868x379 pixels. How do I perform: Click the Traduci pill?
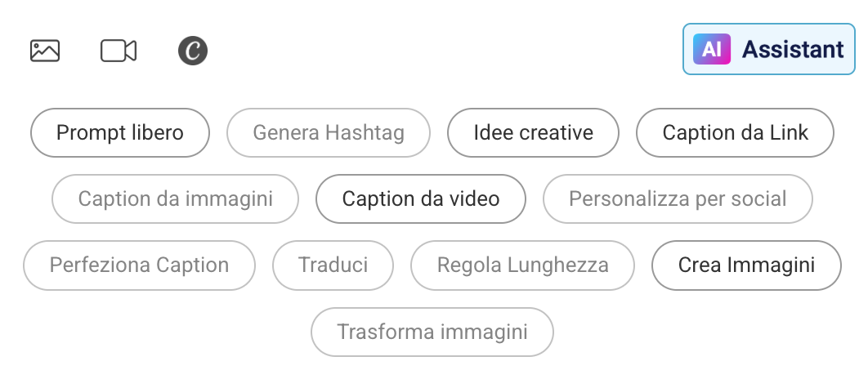(x=333, y=265)
